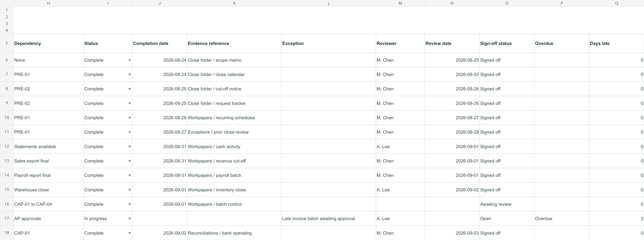Click review date 2026-09-03 cell
Viewport: 644px width, 240px height.
(x=452, y=233)
